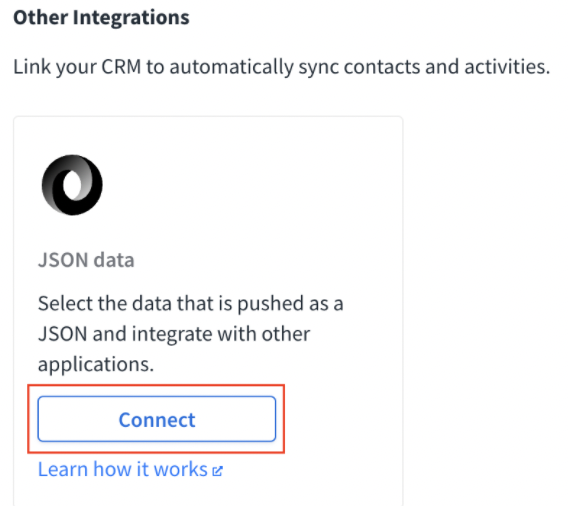Connect the JSON data integration
The width and height of the screenshot is (568, 506).
click(x=156, y=419)
